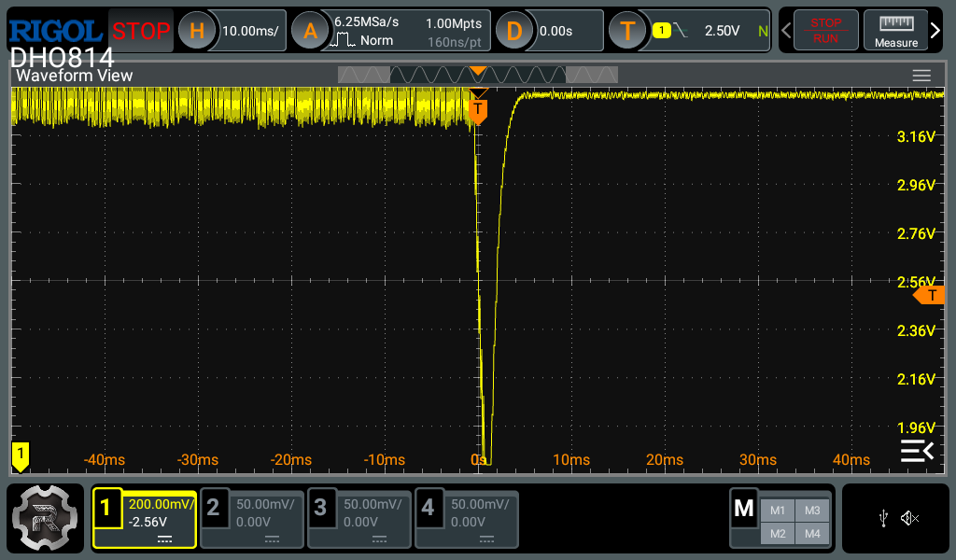The height and width of the screenshot is (560, 956).
Task: Select the M1 math channel
Action: [778, 511]
